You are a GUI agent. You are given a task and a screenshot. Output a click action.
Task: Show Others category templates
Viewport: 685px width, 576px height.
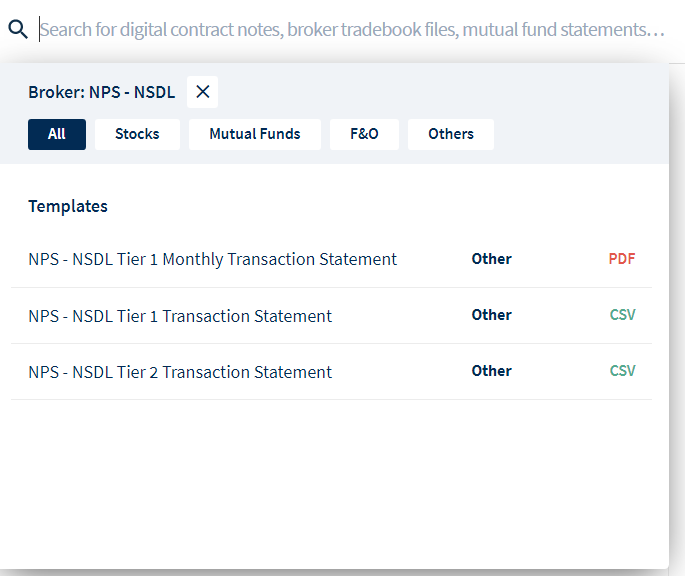coord(451,134)
